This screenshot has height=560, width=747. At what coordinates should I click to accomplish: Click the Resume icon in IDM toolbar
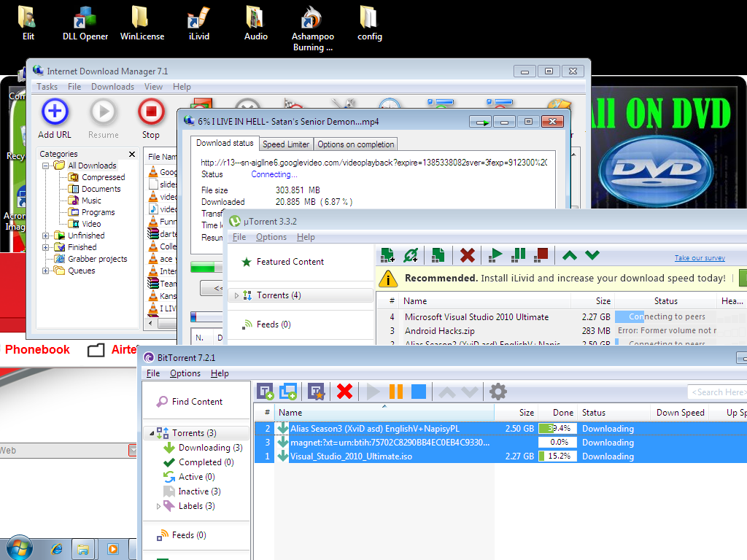pos(103,112)
